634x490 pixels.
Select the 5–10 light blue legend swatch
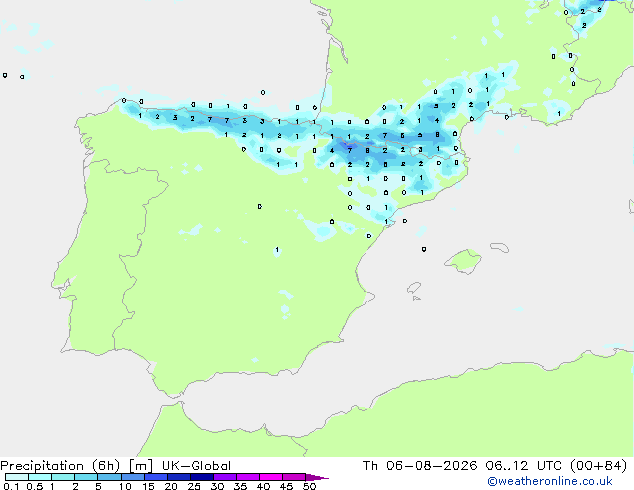point(109,477)
